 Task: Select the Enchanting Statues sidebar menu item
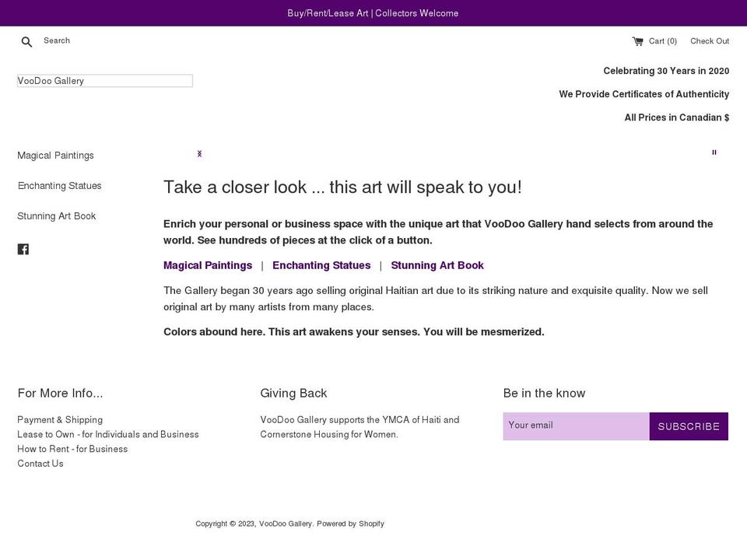59,185
